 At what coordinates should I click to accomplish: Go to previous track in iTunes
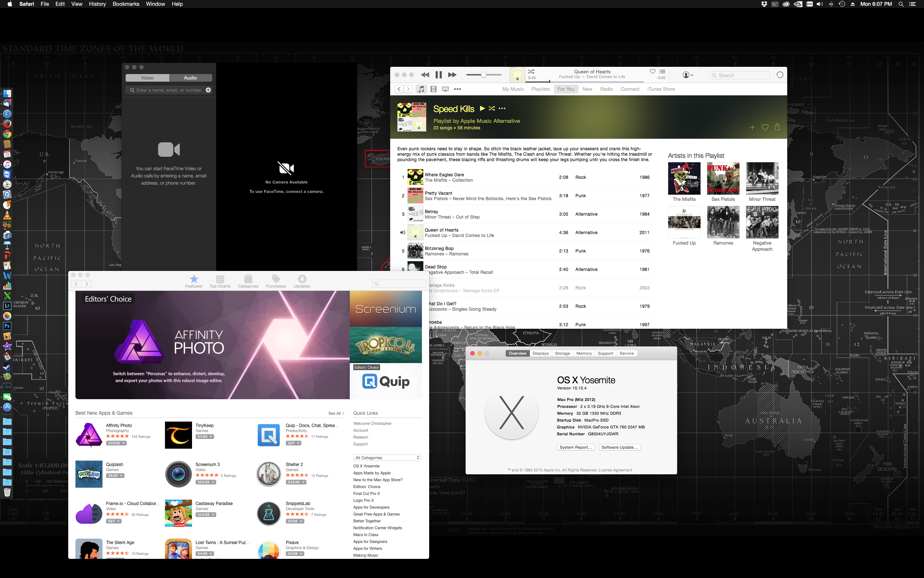coord(424,75)
